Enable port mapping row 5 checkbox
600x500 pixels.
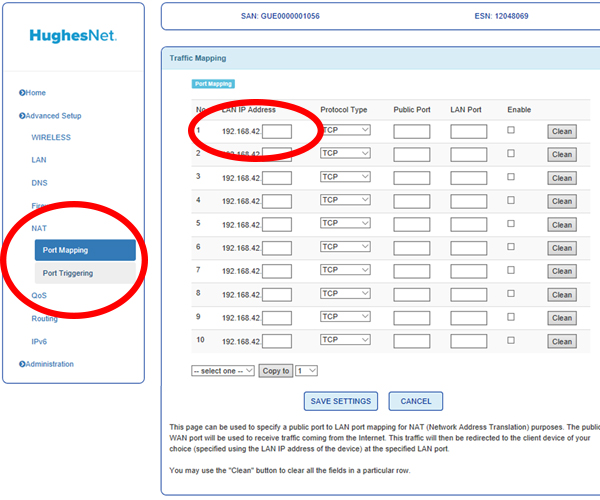[x=511, y=223]
